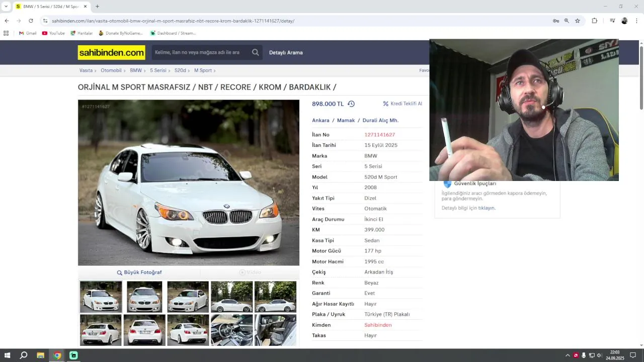Select the interior dashboard thumbnail
Viewport: 644px width, 362px height.
(231, 330)
